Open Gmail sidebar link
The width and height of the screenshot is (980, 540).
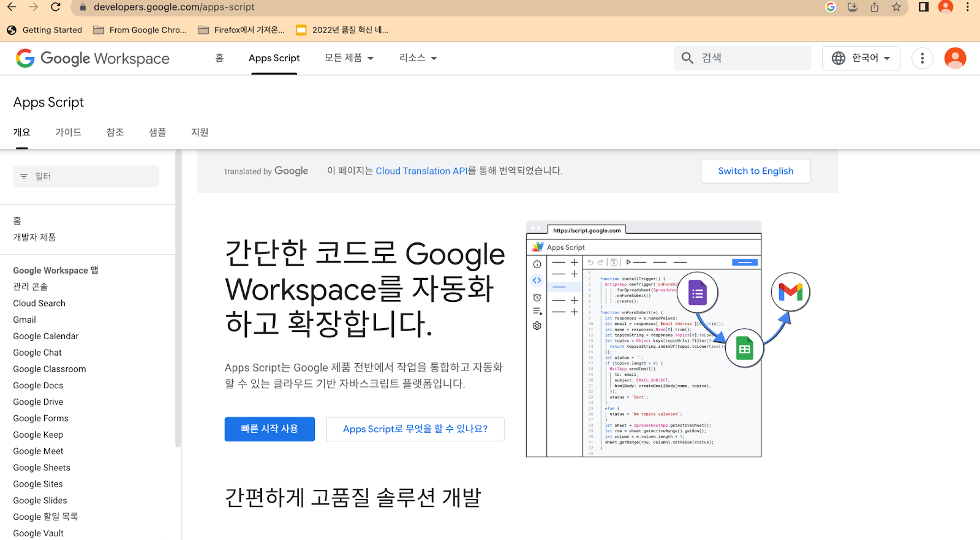tap(24, 320)
